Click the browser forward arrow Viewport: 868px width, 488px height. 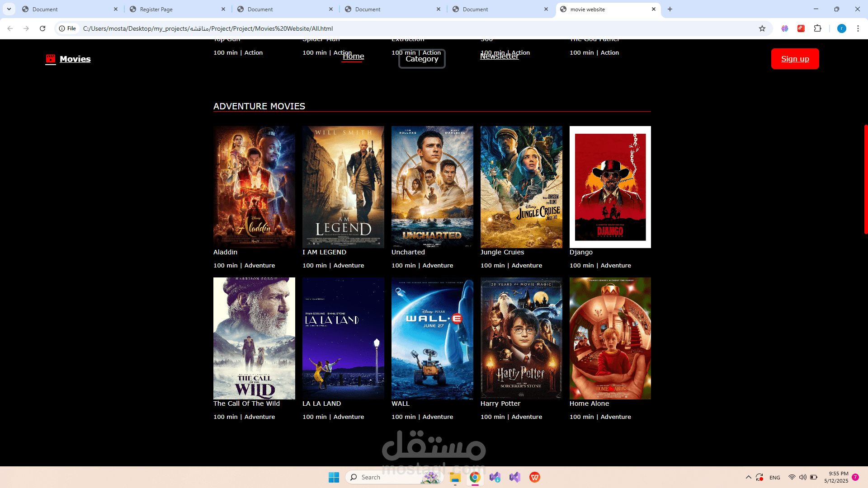pyautogui.click(x=26, y=28)
